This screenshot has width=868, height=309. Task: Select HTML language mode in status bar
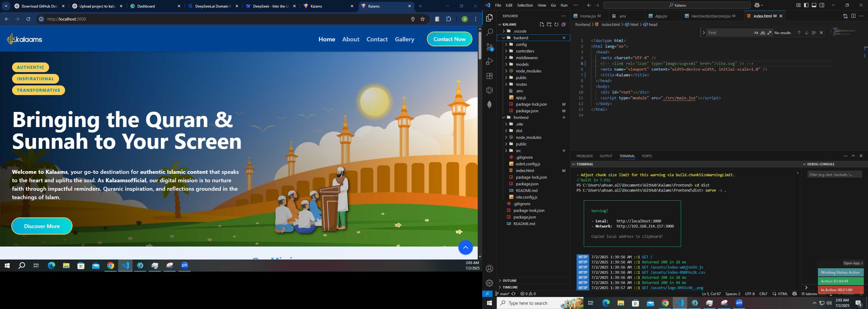tap(782, 294)
